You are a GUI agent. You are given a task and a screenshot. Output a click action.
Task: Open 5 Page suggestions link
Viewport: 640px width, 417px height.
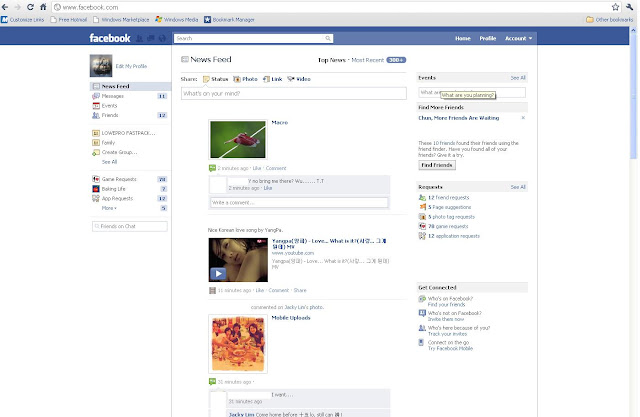coord(449,207)
